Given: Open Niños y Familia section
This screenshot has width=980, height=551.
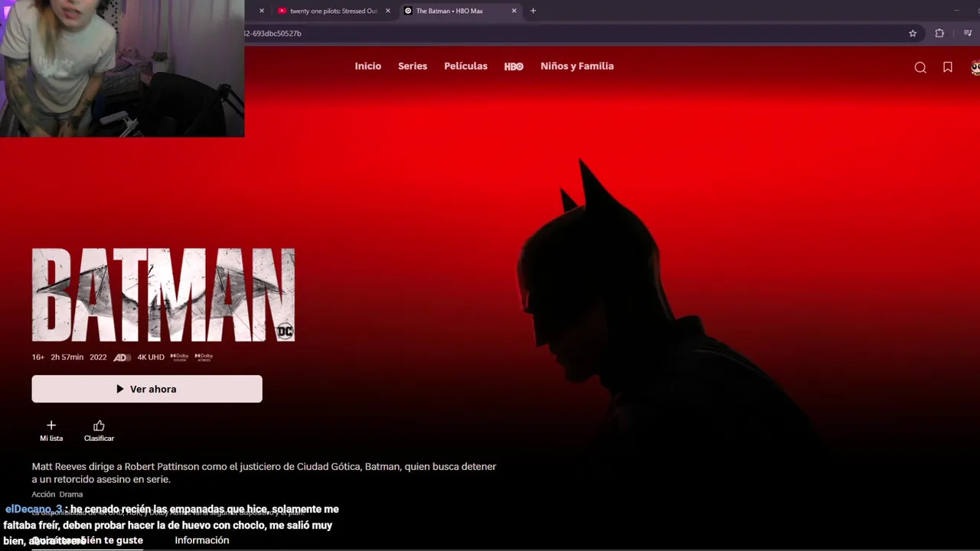Looking at the screenshot, I should [577, 67].
